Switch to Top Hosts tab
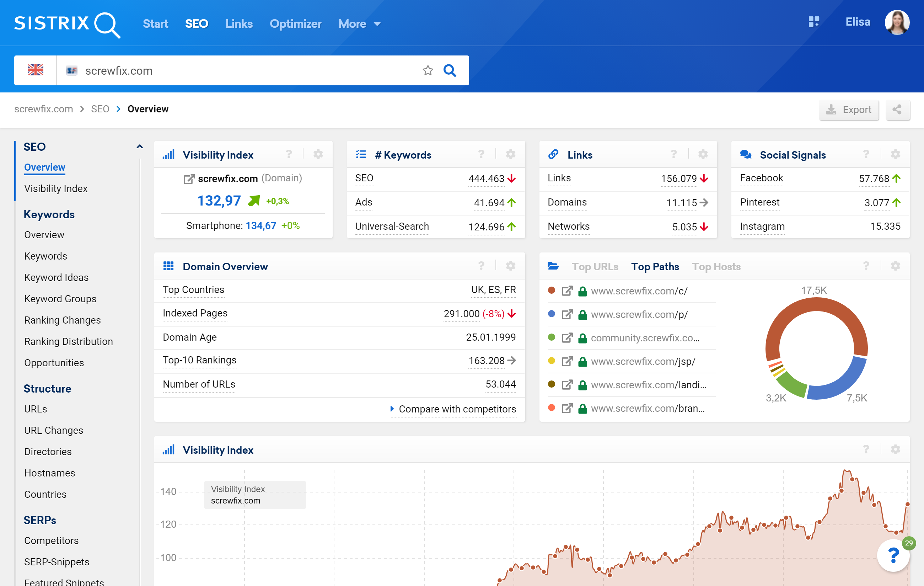The image size is (924, 586). click(716, 266)
